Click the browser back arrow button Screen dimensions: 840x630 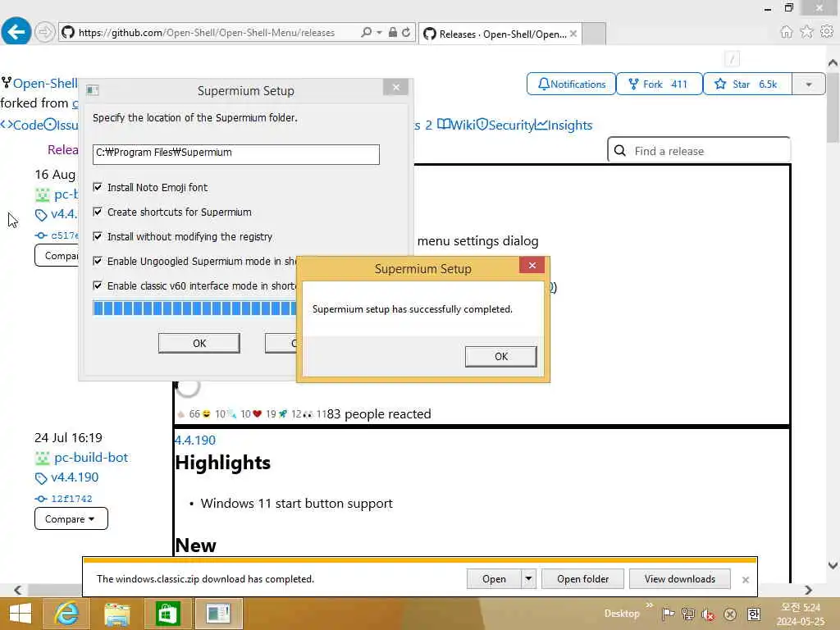(16, 32)
